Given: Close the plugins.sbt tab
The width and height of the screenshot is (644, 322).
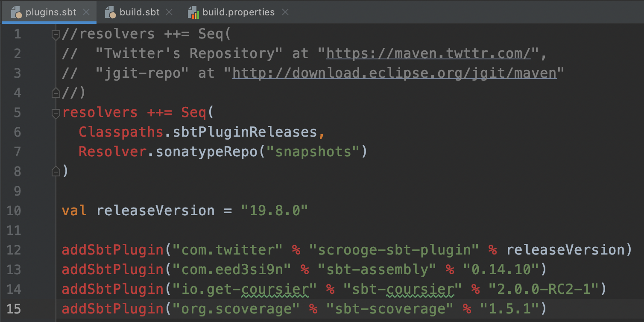Looking at the screenshot, I should click(x=86, y=12).
